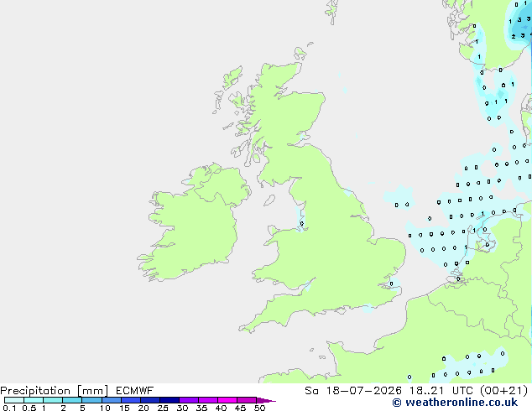The height and width of the screenshot is (411, 532).
Task: Click the 10–15 mm blue legend swatch
Action: tap(111, 400)
